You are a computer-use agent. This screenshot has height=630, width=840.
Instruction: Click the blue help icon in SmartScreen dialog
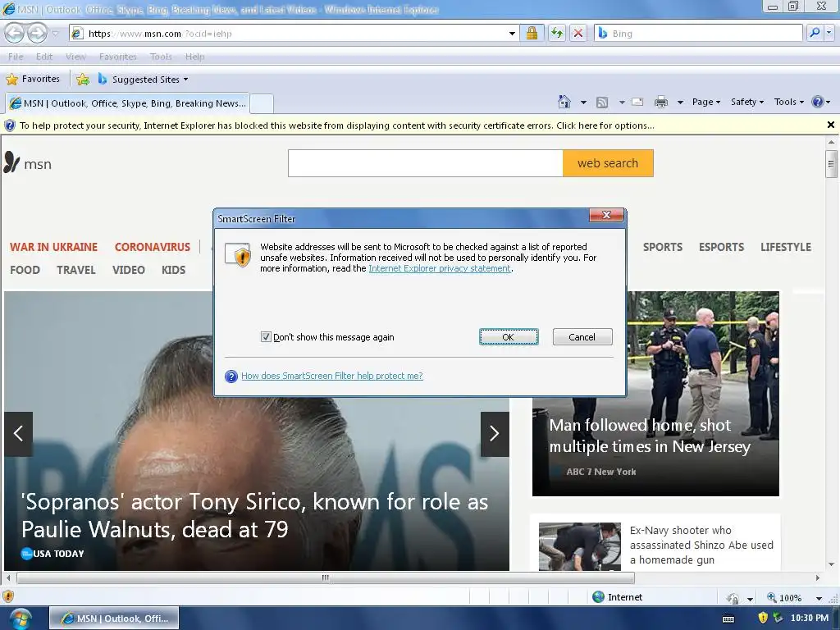click(x=231, y=377)
